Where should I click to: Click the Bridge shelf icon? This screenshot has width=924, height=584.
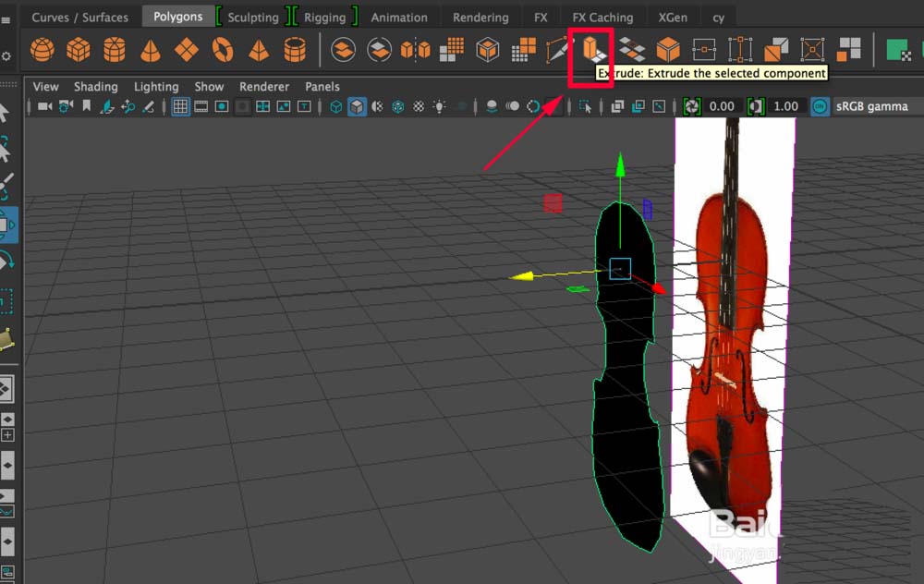pos(632,50)
